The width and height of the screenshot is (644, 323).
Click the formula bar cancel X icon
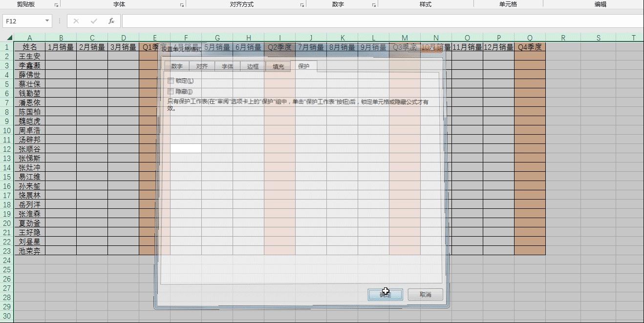click(x=76, y=21)
